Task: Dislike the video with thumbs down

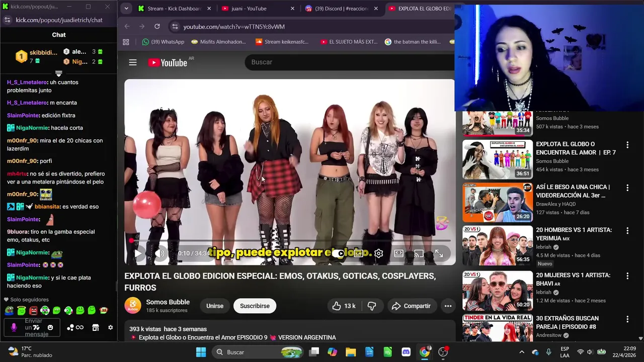Action: (x=372, y=306)
